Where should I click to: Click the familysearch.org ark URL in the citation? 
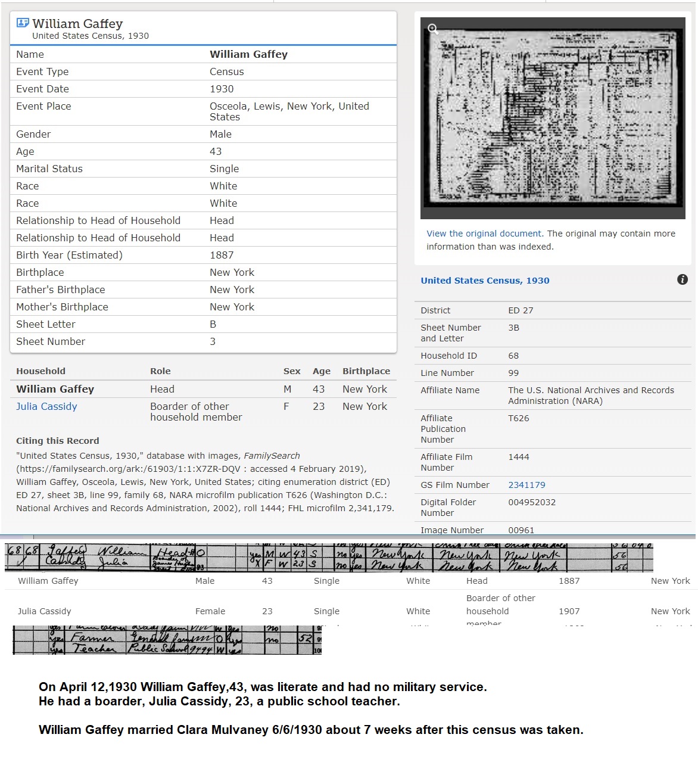[128, 469]
